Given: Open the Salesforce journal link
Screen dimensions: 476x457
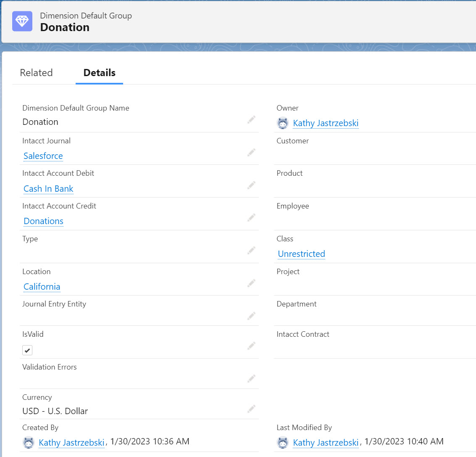Looking at the screenshot, I should click(x=43, y=156).
